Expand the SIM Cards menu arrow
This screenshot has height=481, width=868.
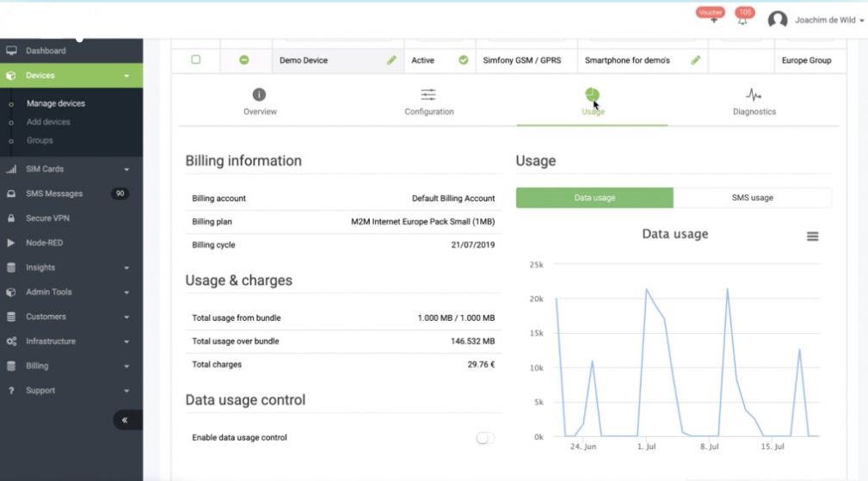126,170
